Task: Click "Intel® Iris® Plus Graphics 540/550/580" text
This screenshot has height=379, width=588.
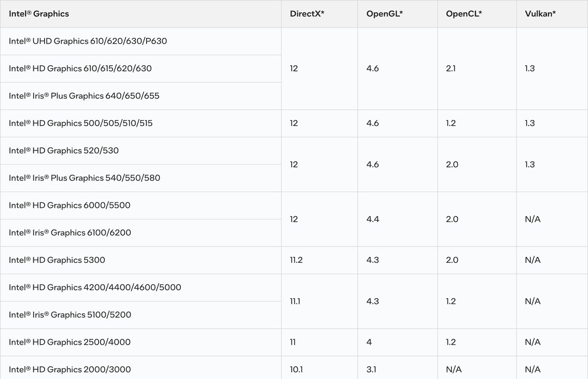Action: [84, 178]
